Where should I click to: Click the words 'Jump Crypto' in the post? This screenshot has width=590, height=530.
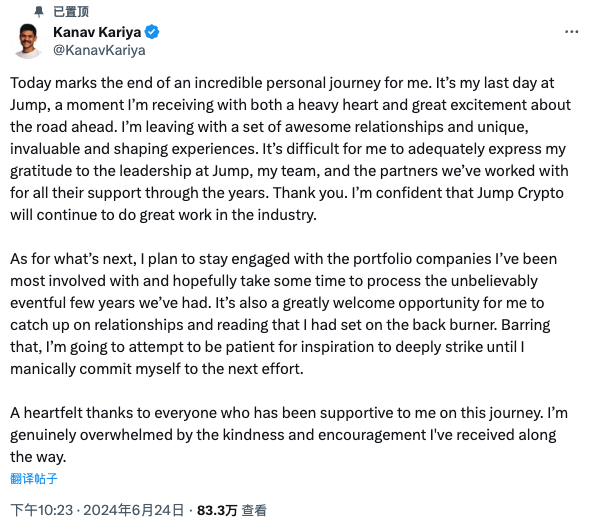tap(520, 193)
